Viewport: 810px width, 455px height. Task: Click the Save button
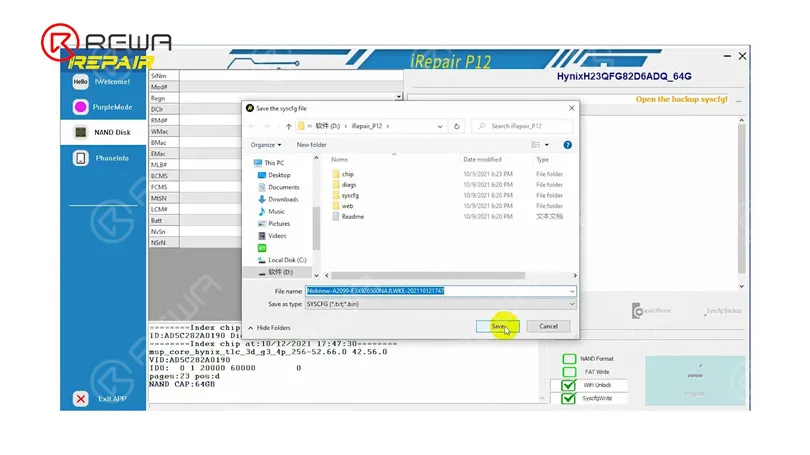[x=497, y=326]
